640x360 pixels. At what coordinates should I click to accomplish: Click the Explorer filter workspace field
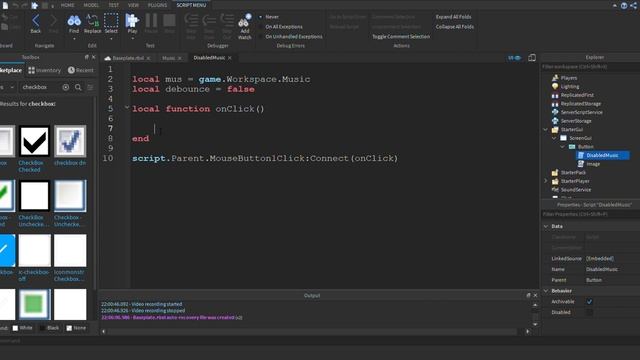590,67
